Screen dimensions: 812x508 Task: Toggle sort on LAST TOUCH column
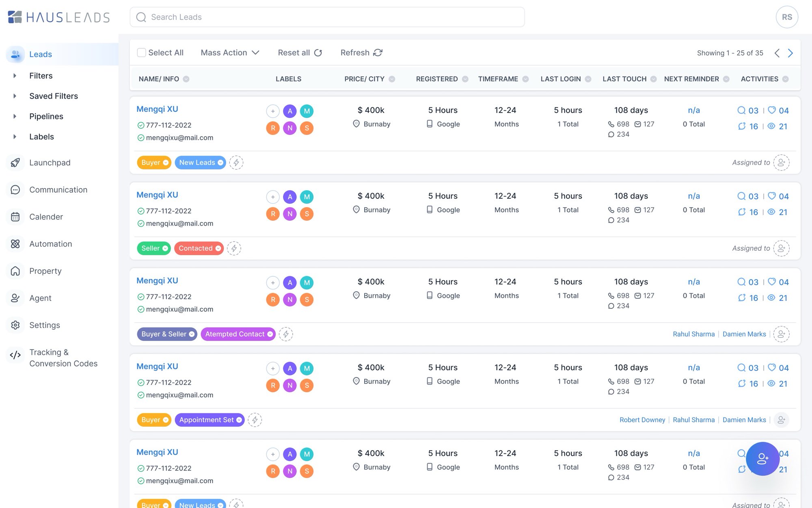click(x=653, y=79)
